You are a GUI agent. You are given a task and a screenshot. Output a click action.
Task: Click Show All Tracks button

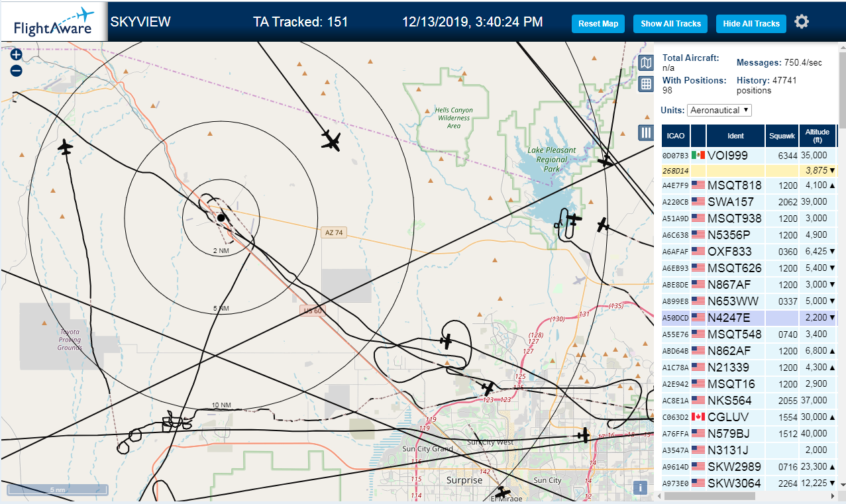[670, 24]
